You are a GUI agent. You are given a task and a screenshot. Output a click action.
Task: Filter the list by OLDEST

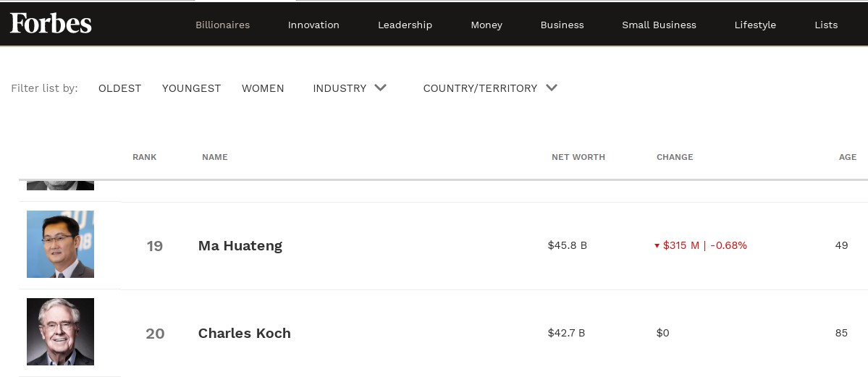point(119,88)
